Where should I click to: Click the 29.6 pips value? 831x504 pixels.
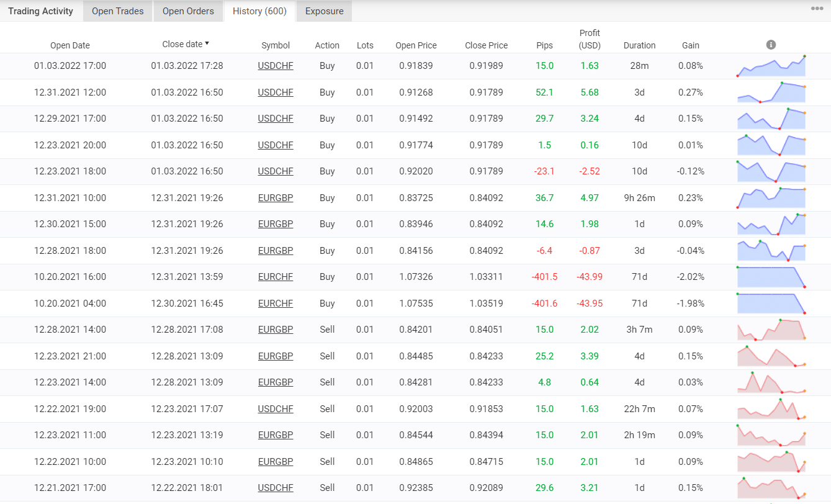[544, 488]
